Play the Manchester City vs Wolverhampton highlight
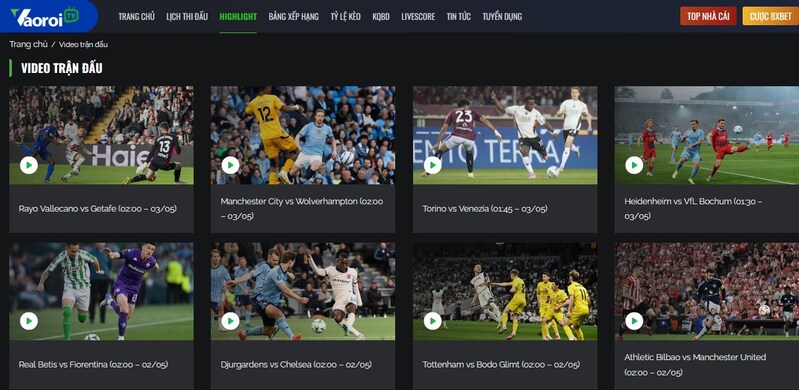This screenshot has height=390, width=799. (x=230, y=165)
